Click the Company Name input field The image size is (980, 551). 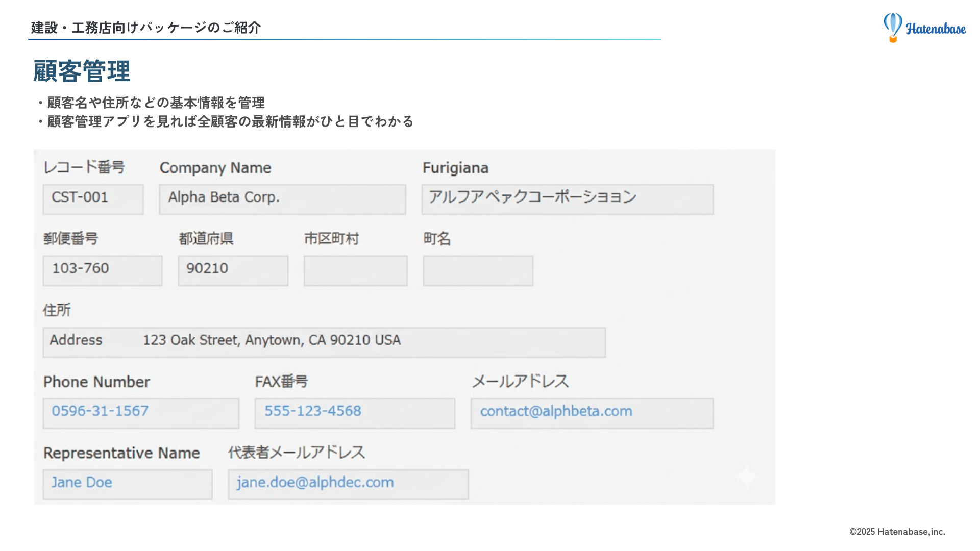click(282, 199)
